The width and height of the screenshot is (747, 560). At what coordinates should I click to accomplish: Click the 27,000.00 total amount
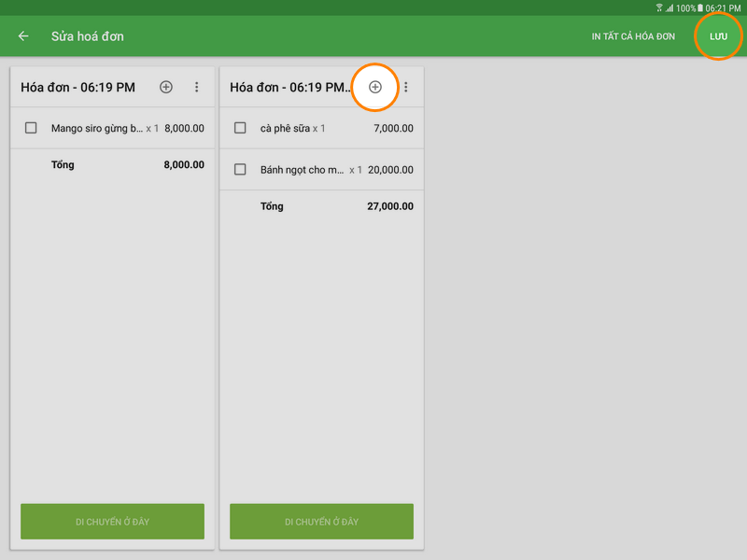coord(390,206)
